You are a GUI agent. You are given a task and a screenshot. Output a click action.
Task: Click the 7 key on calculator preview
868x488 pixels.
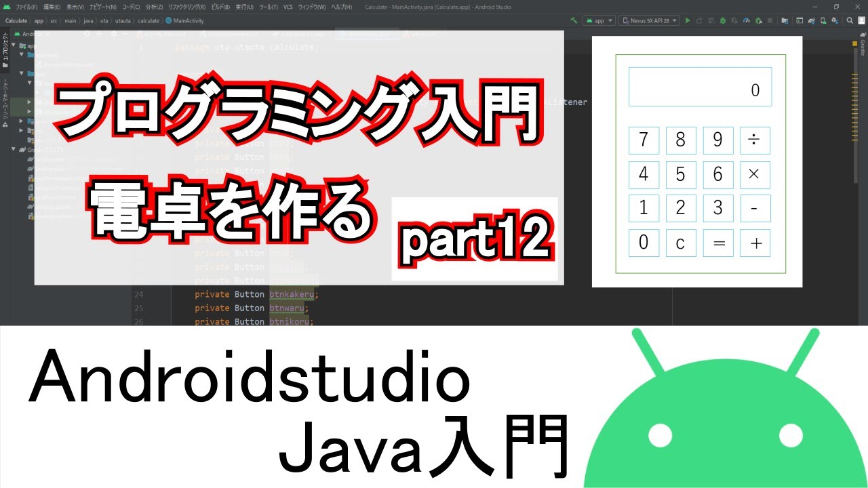(x=644, y=140)
